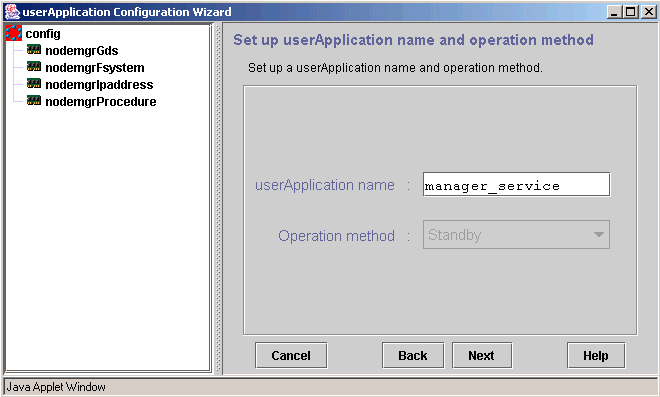Click the nodemgrFsystem resource icon
This screenshot has width=660, height=397.
[34, 67]
